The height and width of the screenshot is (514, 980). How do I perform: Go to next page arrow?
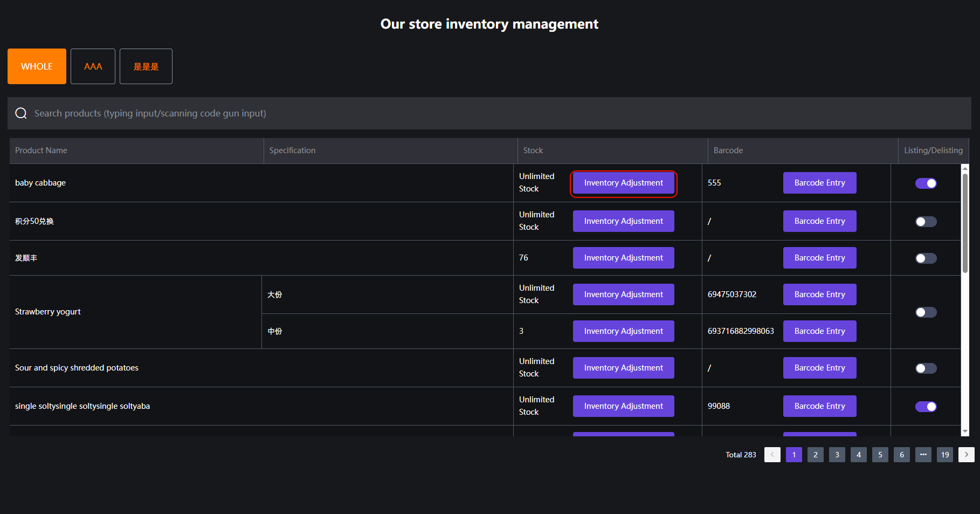tap(966, 455)
